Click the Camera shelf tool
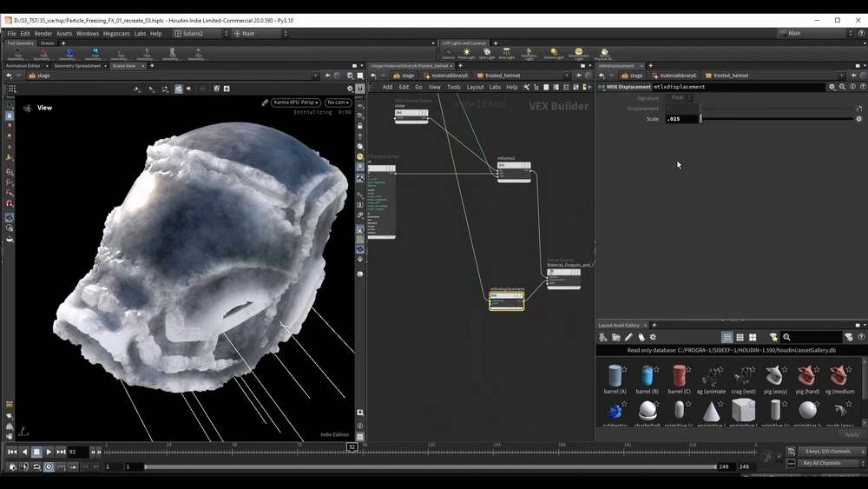This screenshot has height=489, width=868. (x=448, y=54)
